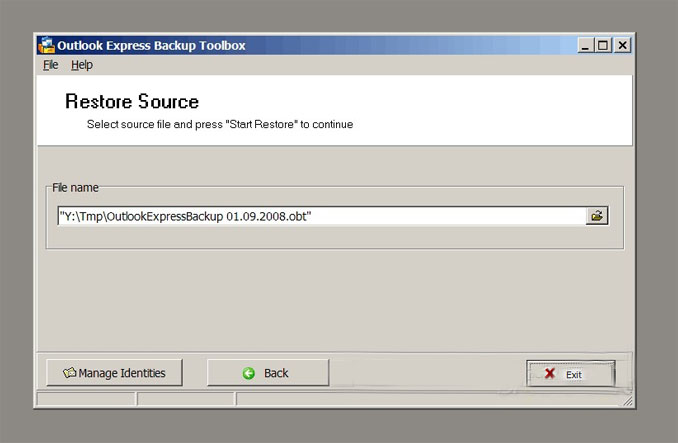Click the window resize grip corner

pos(628,402)
